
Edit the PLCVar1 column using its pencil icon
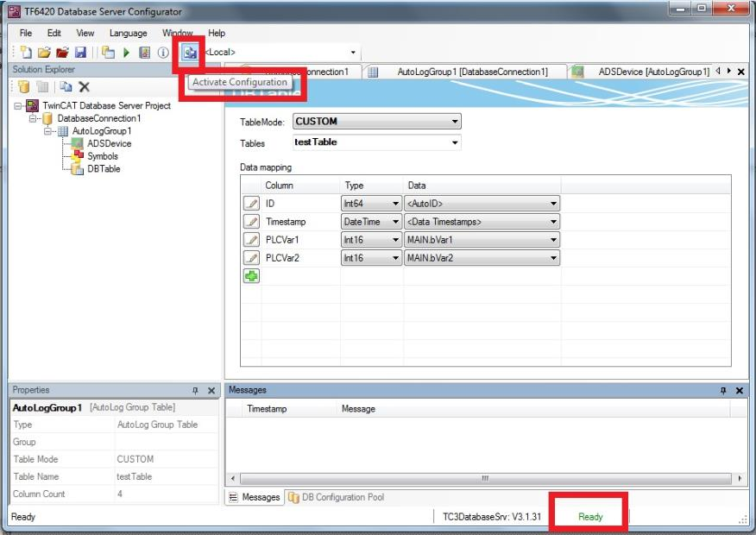tap(251, 240)
